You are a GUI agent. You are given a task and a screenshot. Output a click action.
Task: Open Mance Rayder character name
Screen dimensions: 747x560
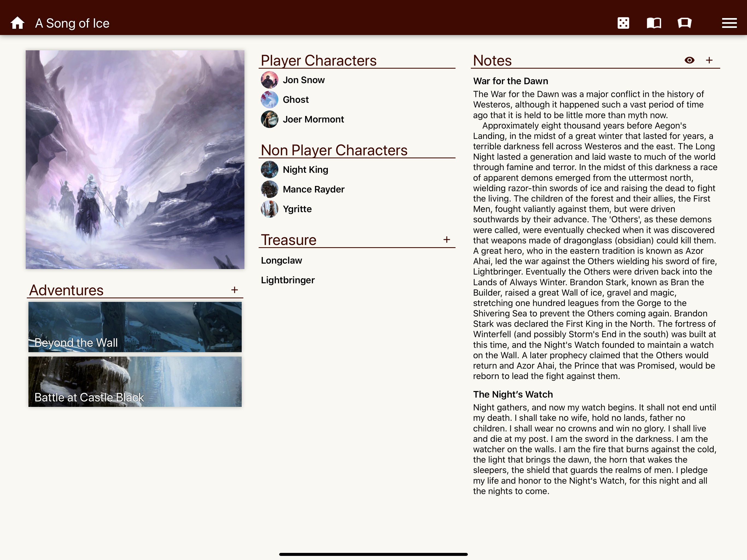[x=313, y=189]
